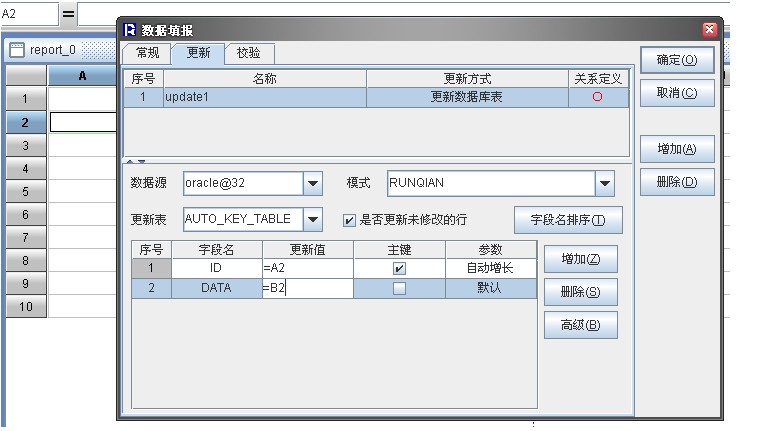This screenshot has width=764, height=431.
Task: Open the 数据源 oracle@32 dropdown
Action: click(313, 184)
